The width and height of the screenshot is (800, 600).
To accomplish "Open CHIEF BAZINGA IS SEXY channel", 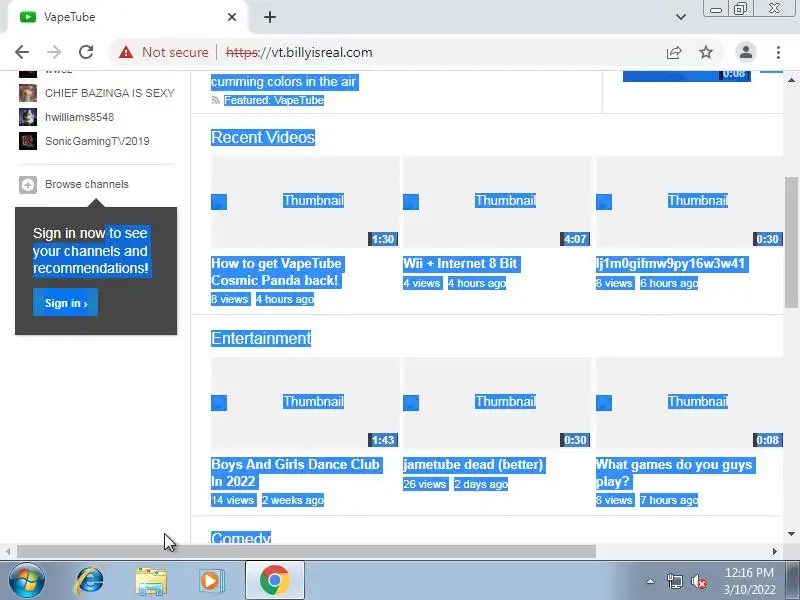I will (110, 93).
